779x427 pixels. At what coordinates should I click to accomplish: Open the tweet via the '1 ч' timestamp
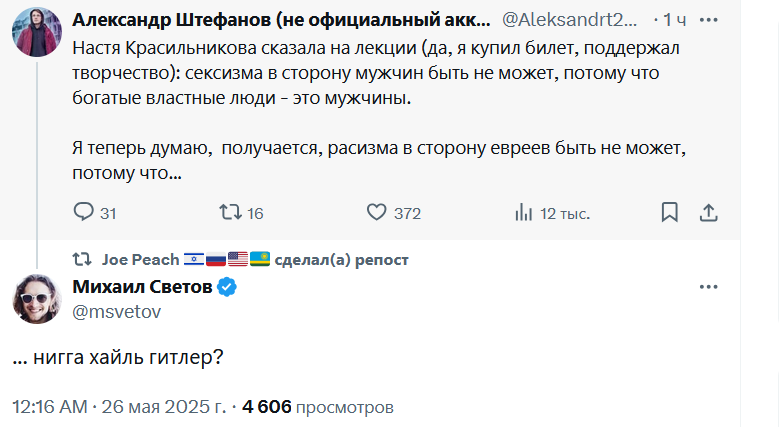click(x=669, y=20)
